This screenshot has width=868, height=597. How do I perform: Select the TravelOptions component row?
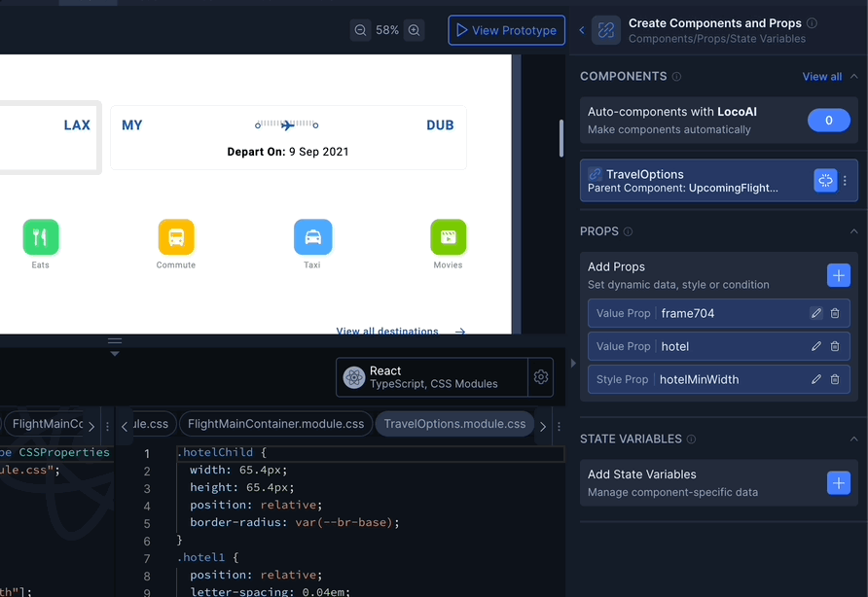pyautogui.click(x=718, y=181)
